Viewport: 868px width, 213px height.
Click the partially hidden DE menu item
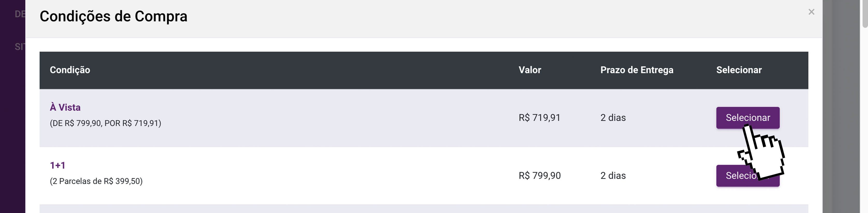19,14
